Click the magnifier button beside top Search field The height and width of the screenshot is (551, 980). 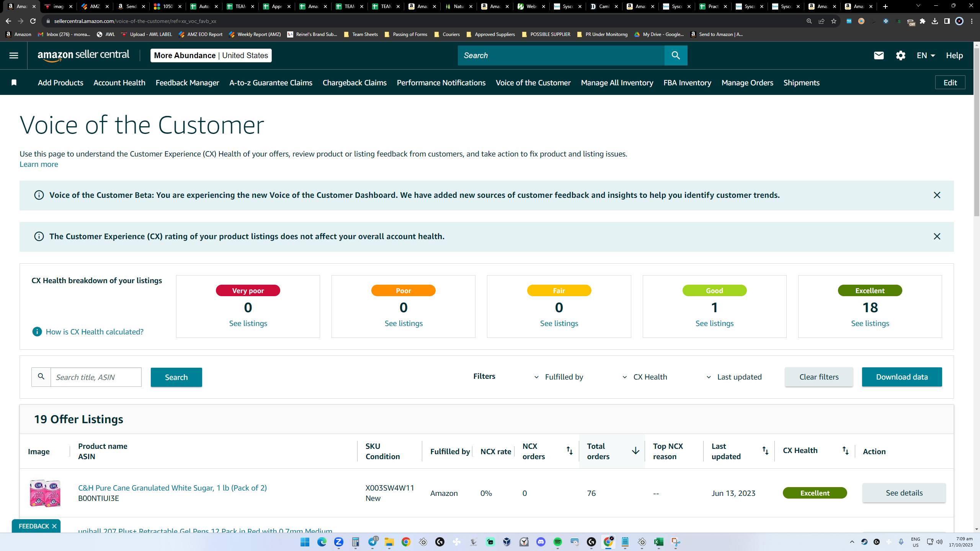676,55
